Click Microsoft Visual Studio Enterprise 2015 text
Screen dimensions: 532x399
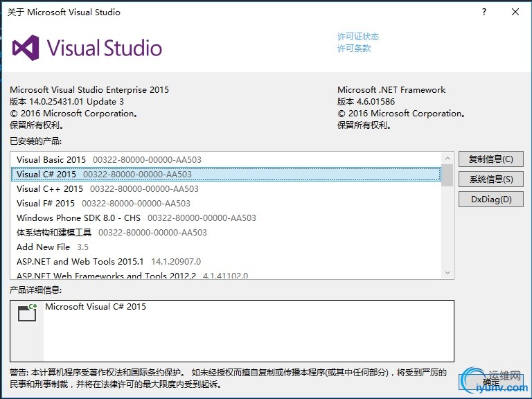pos(89,89)
